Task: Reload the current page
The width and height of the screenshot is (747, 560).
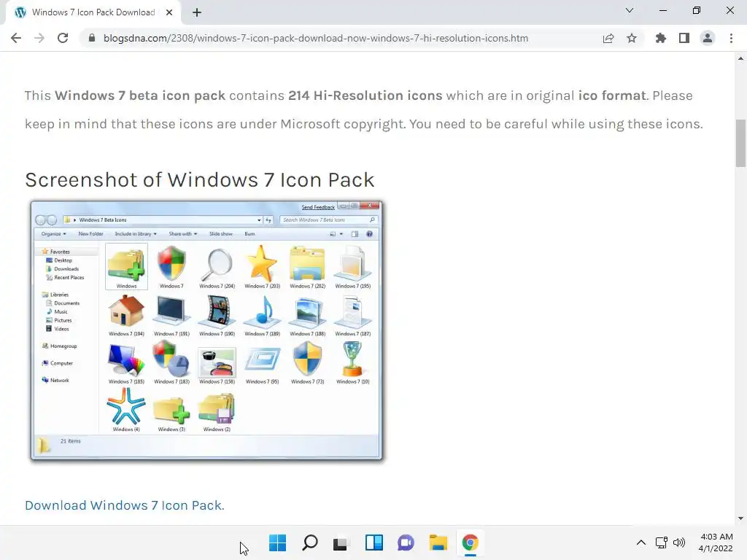Action: point(63,38)
